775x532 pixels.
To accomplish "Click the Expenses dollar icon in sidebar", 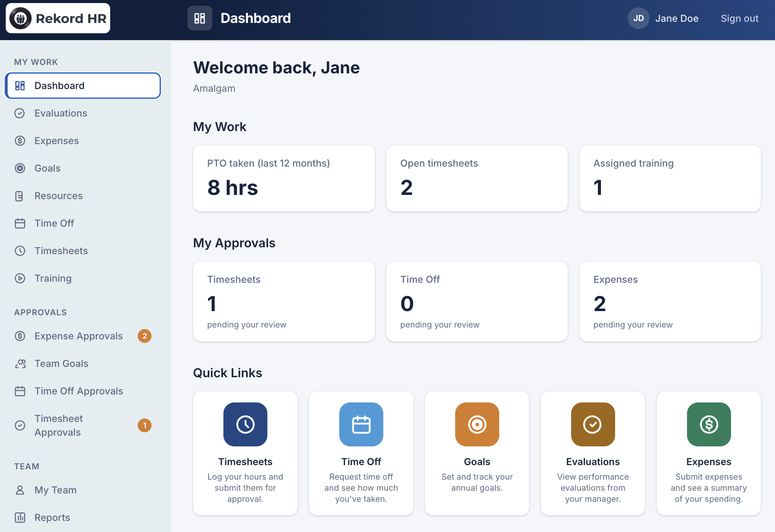I will point(20,141).
